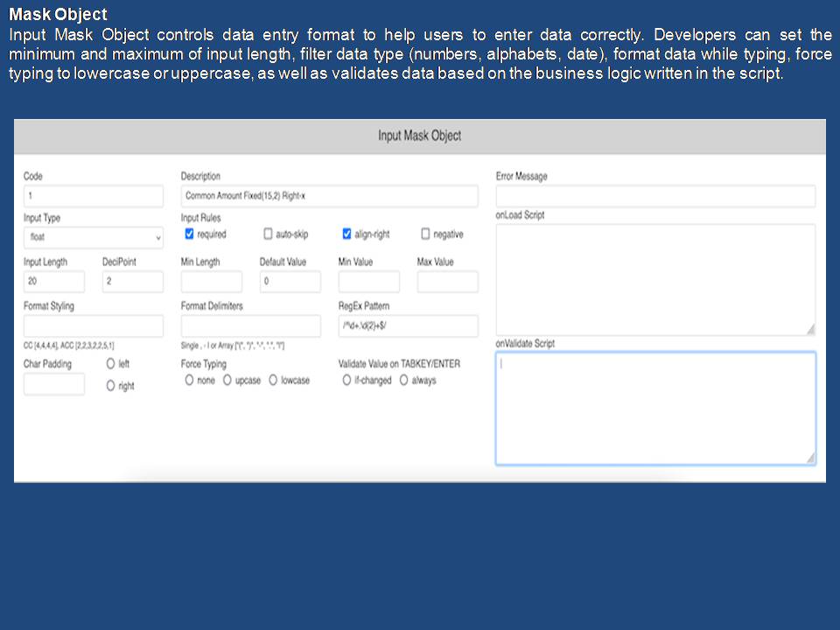The image size is (840, 630).
Task: Select the left Char Padding radio
Action: pos(111,363)
